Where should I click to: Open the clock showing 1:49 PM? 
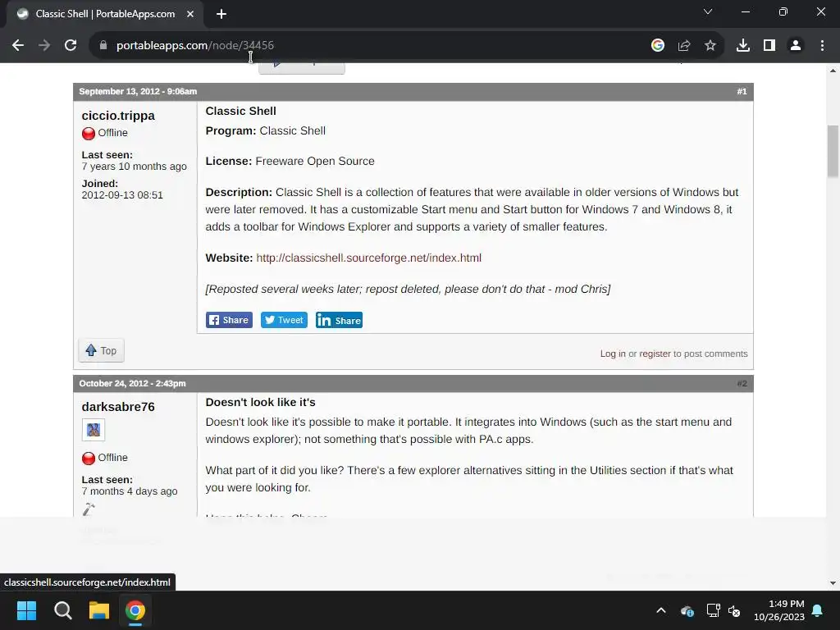tap(779, 610)
